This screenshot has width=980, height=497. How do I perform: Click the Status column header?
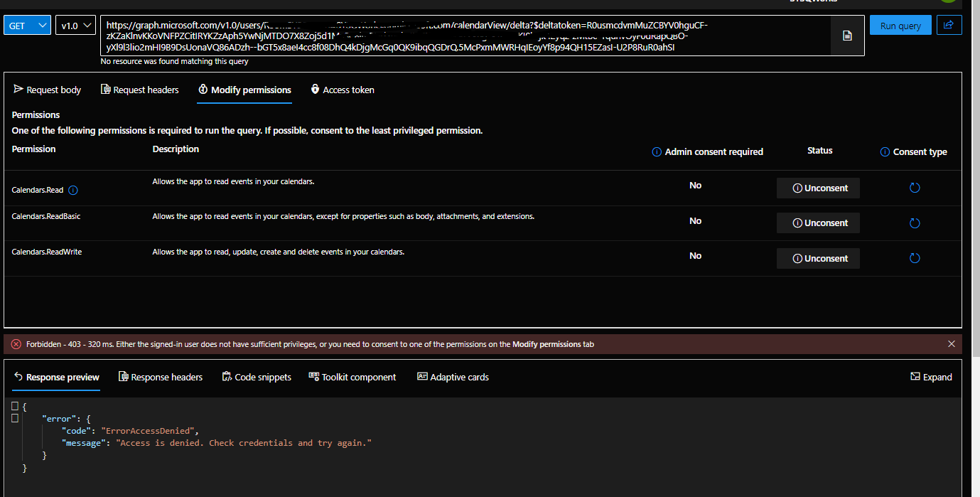[819, 151]
